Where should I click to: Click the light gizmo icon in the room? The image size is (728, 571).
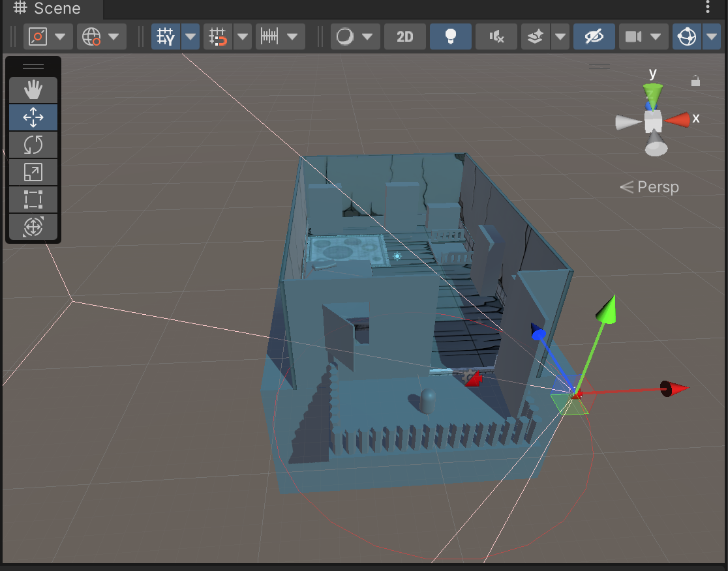397,256
